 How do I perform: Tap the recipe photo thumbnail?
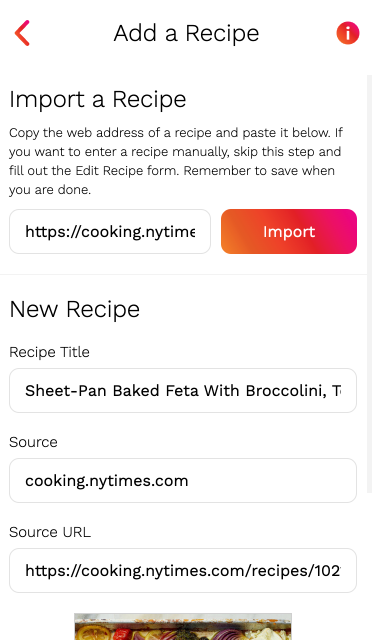183,627
